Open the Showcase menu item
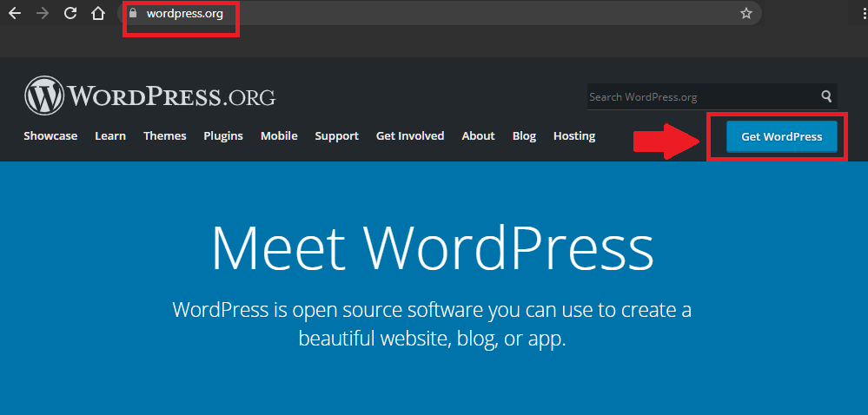Screen dimensions: 868x415 tap(50, 136)
